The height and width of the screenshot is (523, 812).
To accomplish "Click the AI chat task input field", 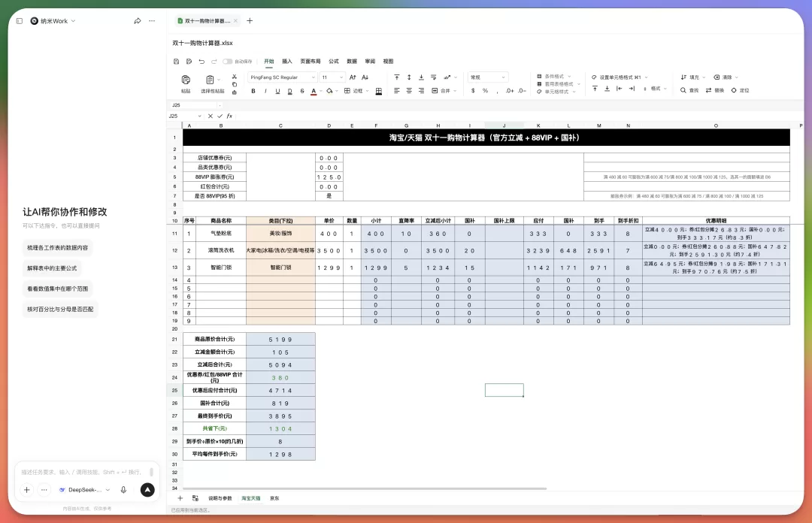I will click(83, 472).
